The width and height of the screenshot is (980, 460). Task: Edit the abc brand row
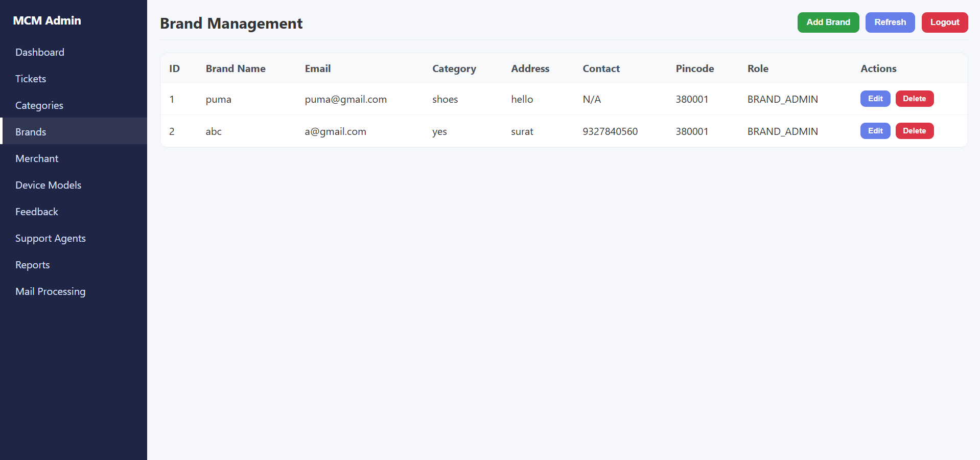875,131
